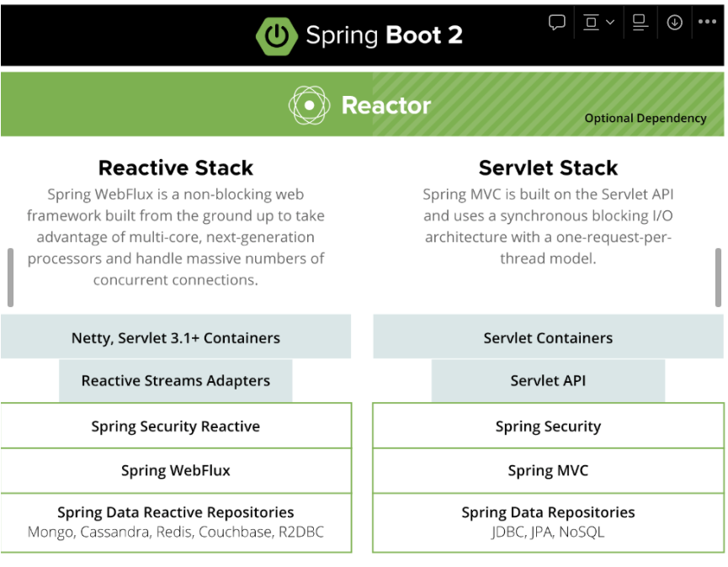Click the Spring Boot power logo
Screen dimensions: 728x567
point(277,35)
